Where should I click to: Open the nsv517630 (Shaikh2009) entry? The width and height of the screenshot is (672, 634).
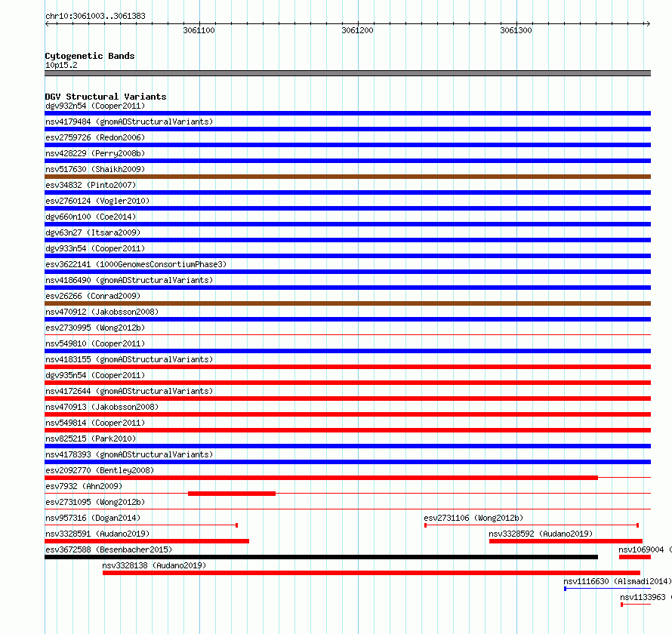(x=95, y=169)
